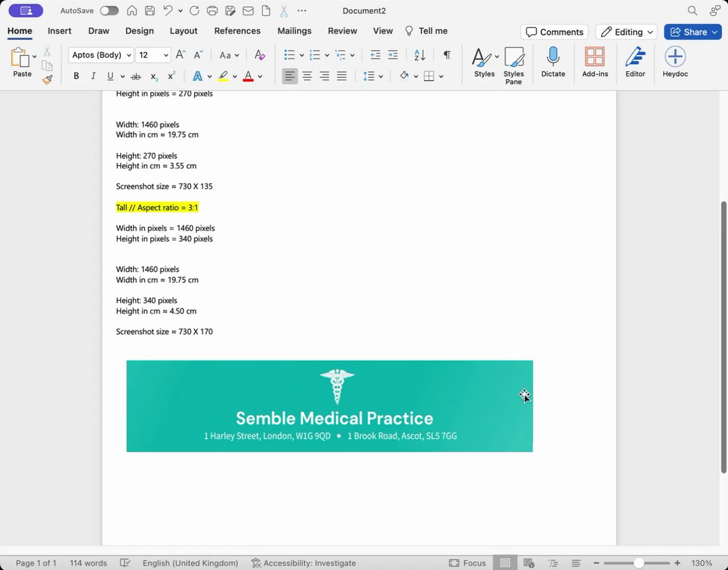
Task: Open the Add-ins gallery
Action: pyautogui.click(x=595, y=62)
